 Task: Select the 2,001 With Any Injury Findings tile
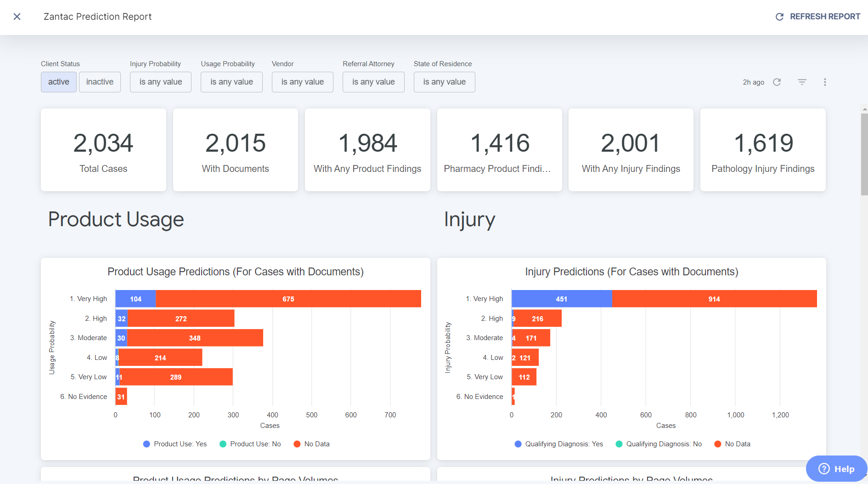click(631, 150)
